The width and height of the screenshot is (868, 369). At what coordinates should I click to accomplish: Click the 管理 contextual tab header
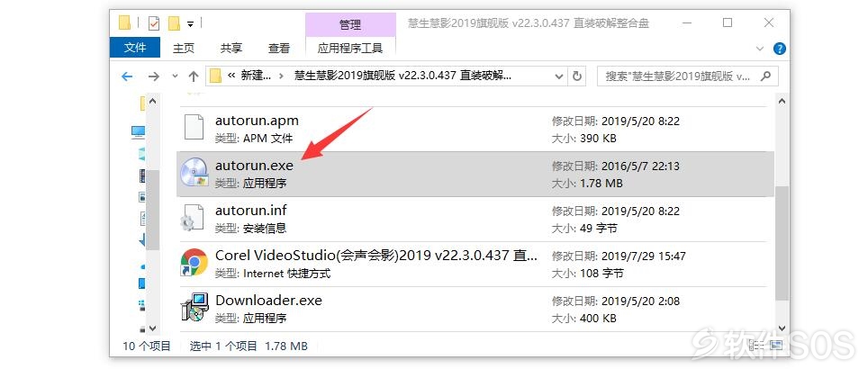tap(350, 24)
